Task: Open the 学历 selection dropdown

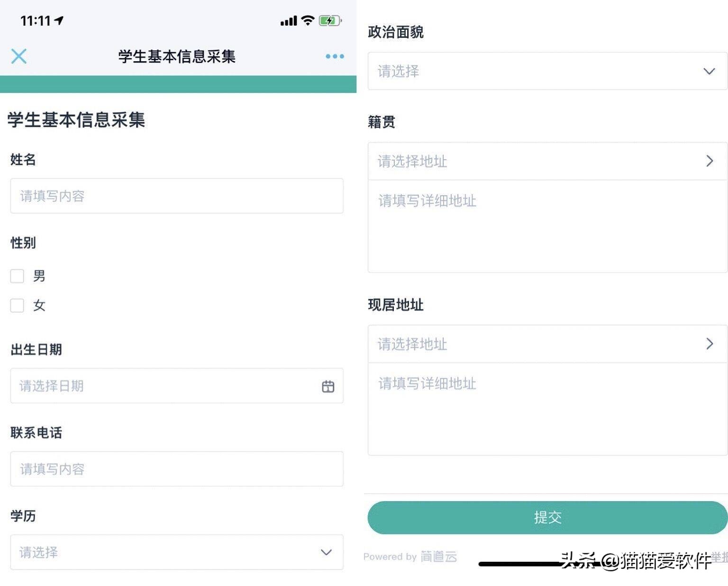Action: click(x=177, y=552)
